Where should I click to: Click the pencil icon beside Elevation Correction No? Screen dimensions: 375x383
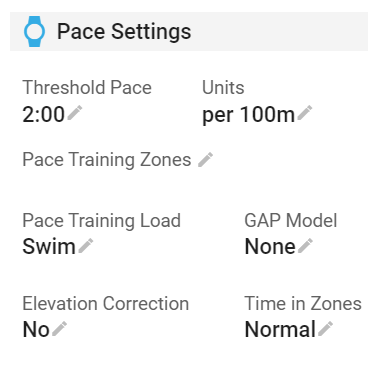coord(59,329)
